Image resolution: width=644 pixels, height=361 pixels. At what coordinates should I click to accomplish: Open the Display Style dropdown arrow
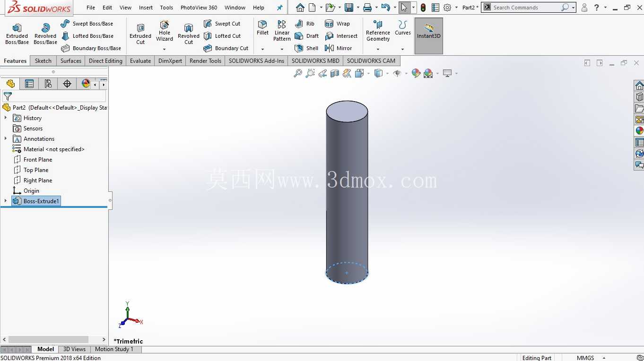pyautogui.click(x=387, y=73)
